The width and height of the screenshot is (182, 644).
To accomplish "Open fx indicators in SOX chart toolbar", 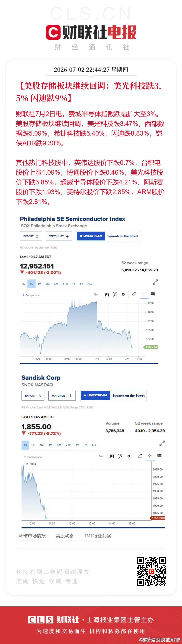I will tap(115, 294).
